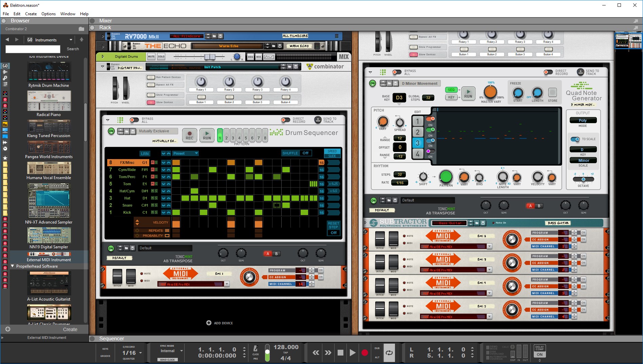This screenshot has width=643, height=364.
Task: Collapse the Propellerhead Software section
Action: click(x=13, y=266)
